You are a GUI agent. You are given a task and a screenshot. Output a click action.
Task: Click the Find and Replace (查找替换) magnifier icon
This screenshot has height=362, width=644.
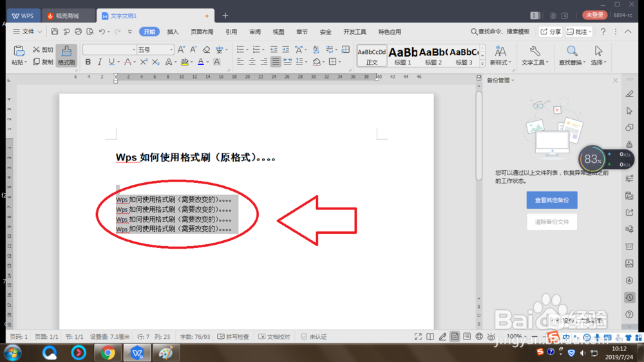tap(572, 52)
